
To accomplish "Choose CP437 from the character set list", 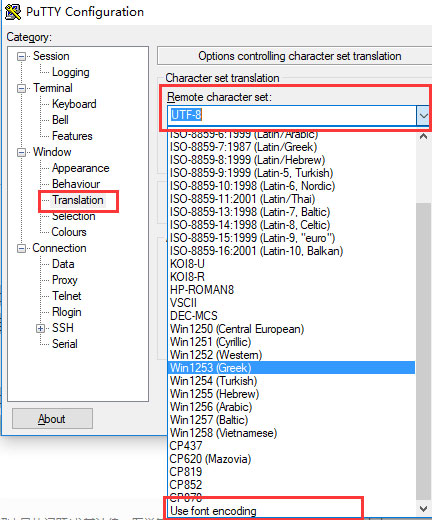I will [186, 446].
